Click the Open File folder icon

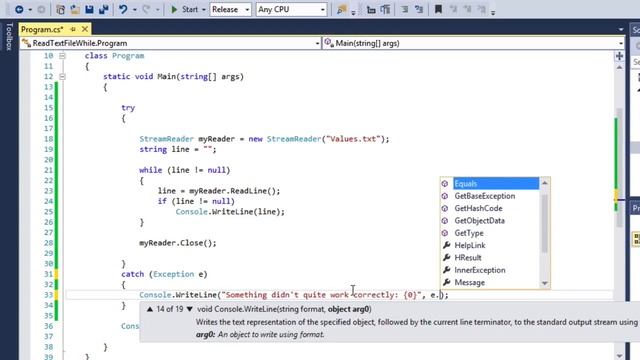pos(75,9)
